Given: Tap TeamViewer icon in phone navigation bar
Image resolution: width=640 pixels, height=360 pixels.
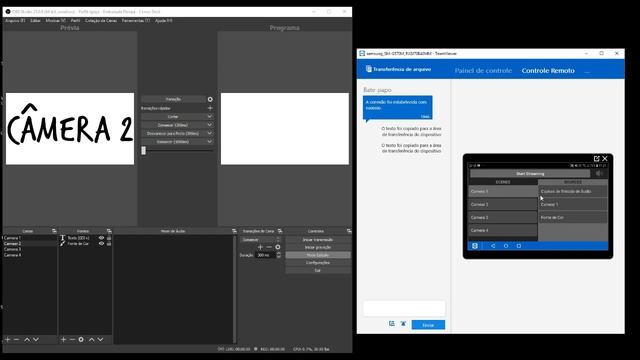Looking at the screenshot, I should [475, 246].
